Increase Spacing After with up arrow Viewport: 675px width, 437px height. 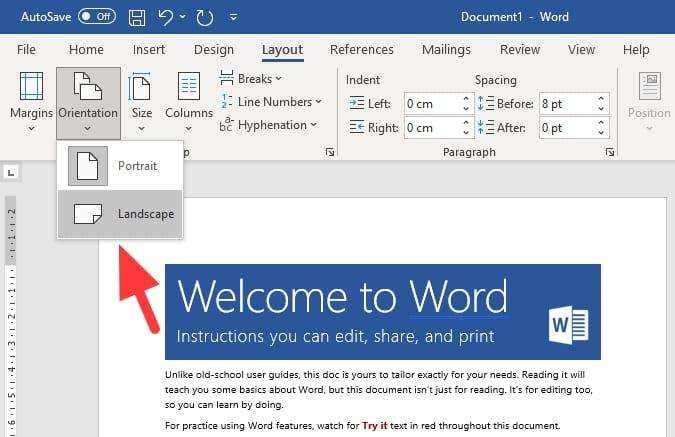pos(601,123)
